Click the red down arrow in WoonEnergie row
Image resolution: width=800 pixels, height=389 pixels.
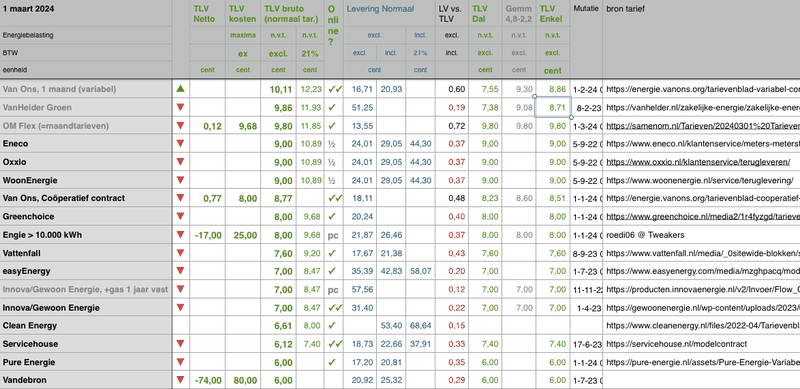[180, 180]
